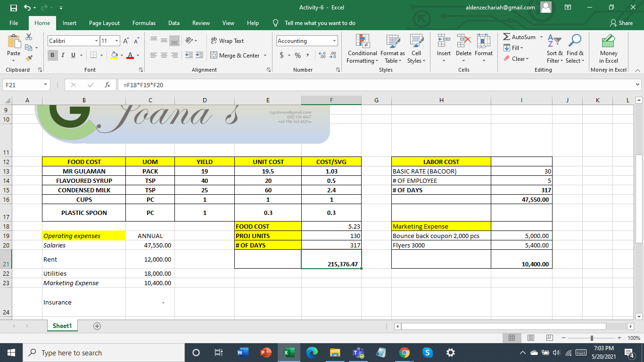Apply Percent Style number format

(297, 56)
